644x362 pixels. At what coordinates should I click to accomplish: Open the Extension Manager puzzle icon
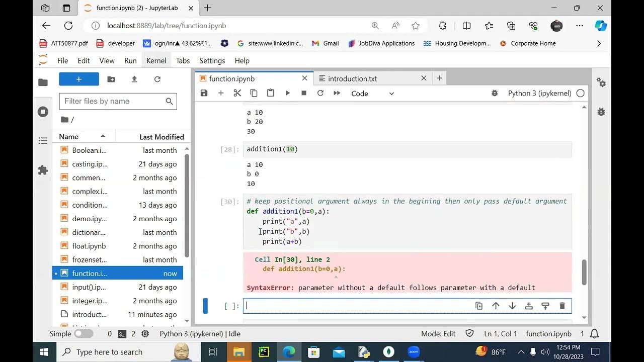(x=43, y=170)
